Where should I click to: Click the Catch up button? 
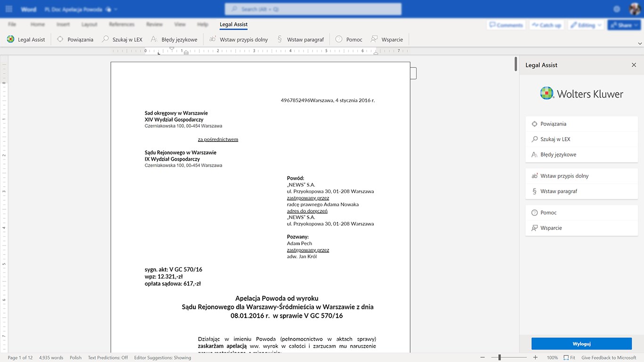click(546, 25)
